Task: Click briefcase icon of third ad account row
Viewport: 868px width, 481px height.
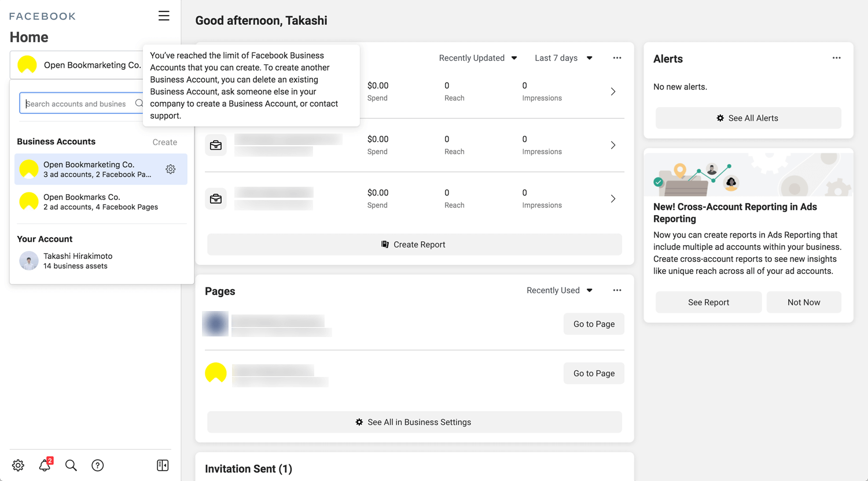Action: [216, 199]
